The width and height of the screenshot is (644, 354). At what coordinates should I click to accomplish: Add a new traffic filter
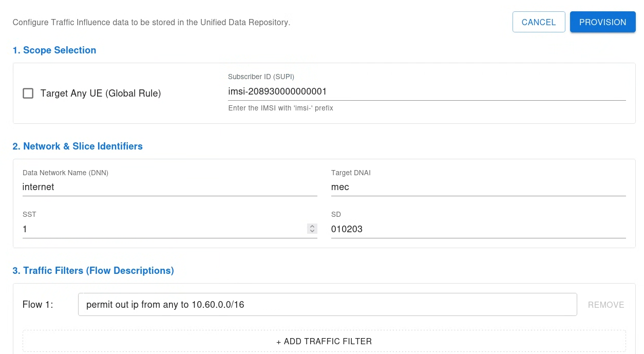click(324, 341)
